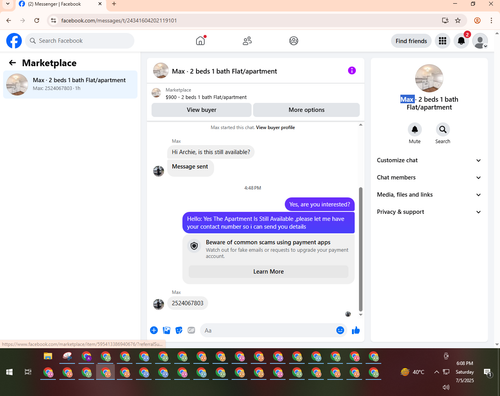Click the 2524067803 phone number message

pos(187,303)
